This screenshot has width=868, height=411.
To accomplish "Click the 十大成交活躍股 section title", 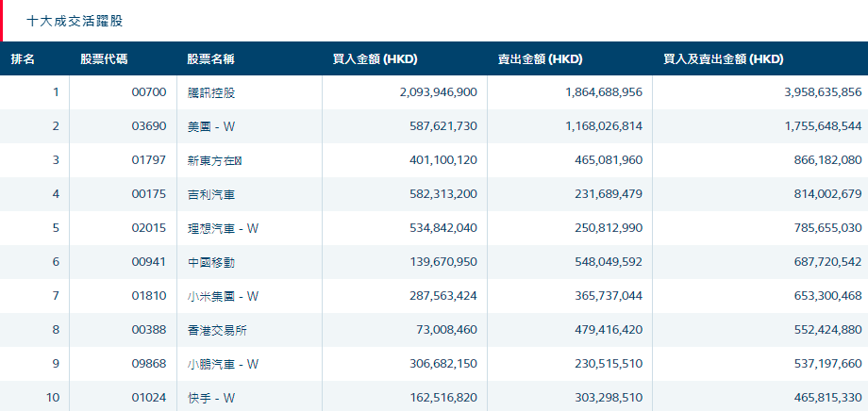I will [x=75, y=22].
